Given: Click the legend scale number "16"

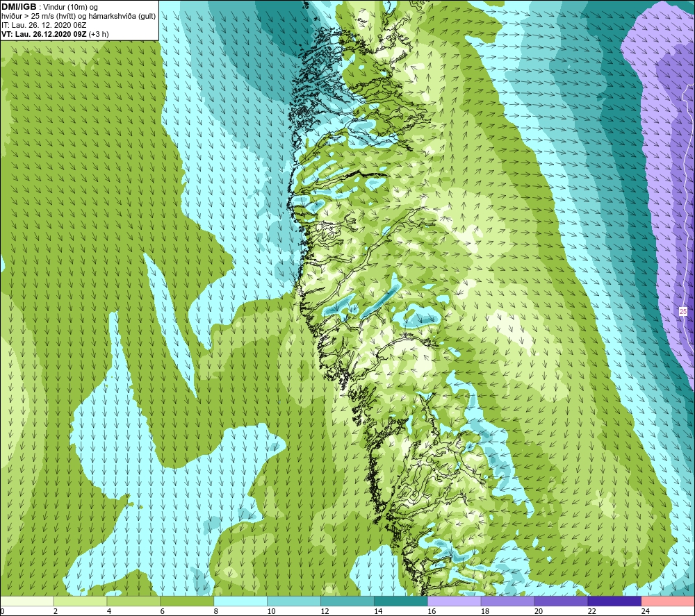Looking at the screenshot, I should pos(432,611).
